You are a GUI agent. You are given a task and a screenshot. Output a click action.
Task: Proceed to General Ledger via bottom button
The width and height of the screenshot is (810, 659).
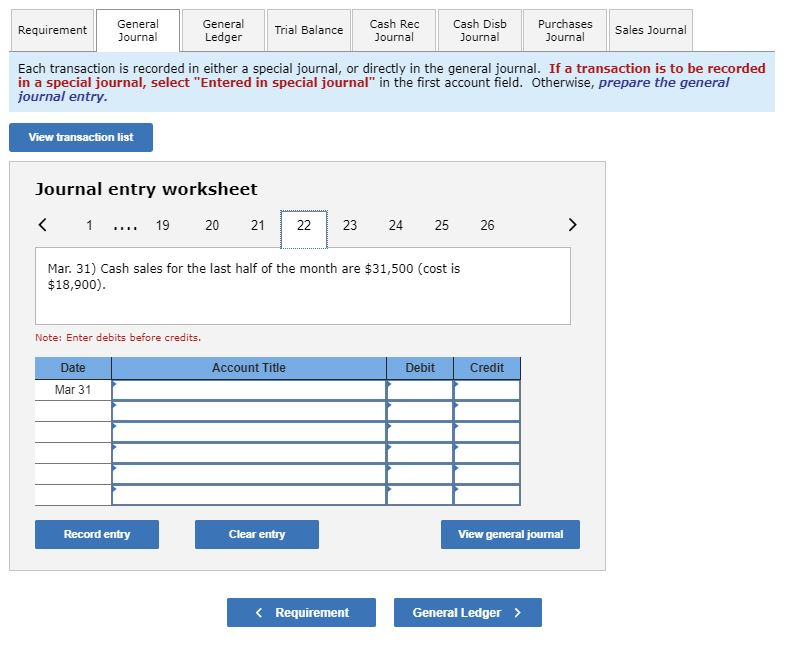tap(467, 612)
